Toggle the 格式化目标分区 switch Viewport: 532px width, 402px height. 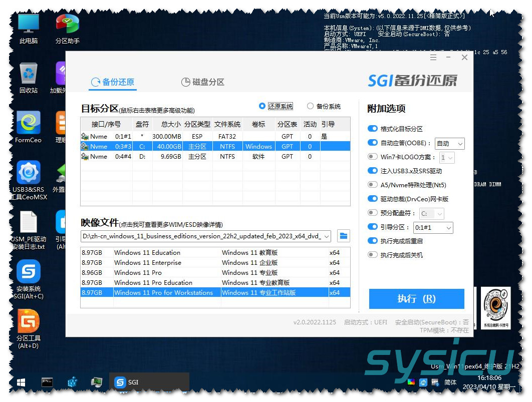click(x=372, y=129)
